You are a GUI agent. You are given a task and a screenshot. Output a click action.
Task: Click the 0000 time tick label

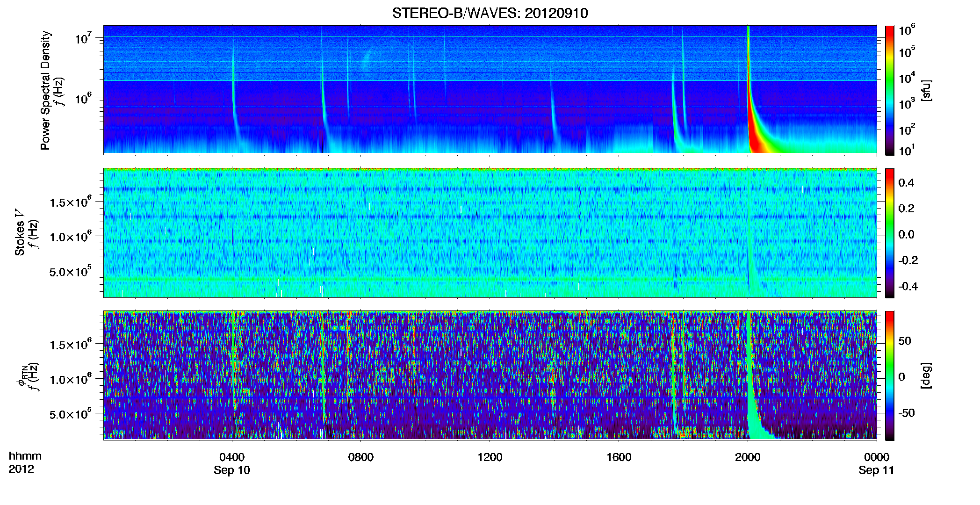(877, 457)
